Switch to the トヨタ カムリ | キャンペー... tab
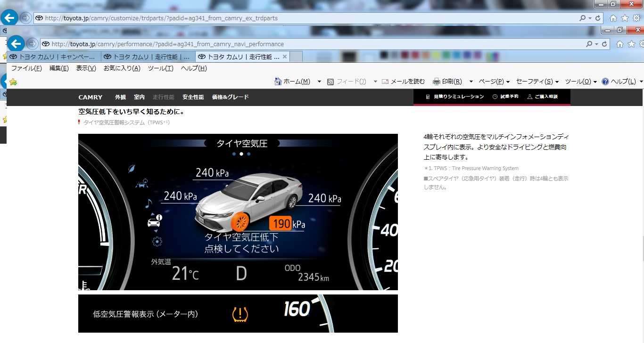Screen dimensions: 644x343 tap(54, 57)
